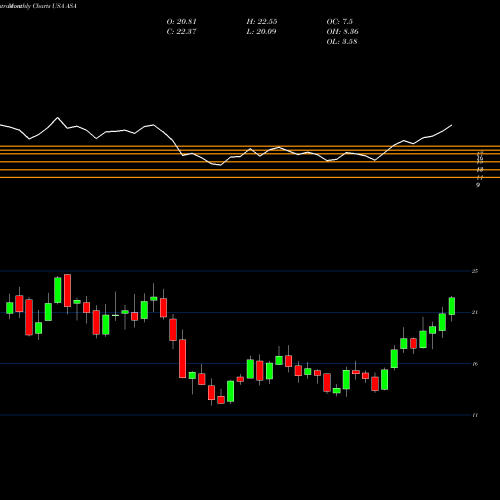The image size is (500, 500).
Task: Click the topmost orange horizontal level line
Action: click(x=250, y=146)
